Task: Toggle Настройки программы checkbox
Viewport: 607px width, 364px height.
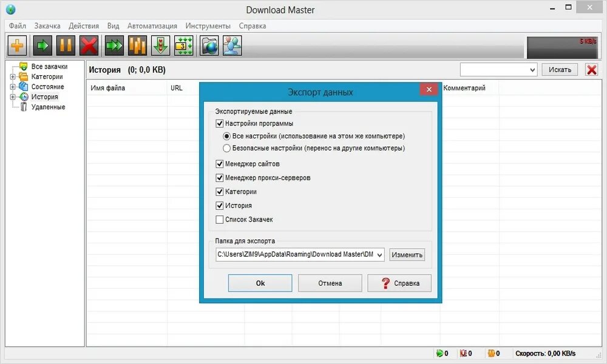Action: point(220,123)
